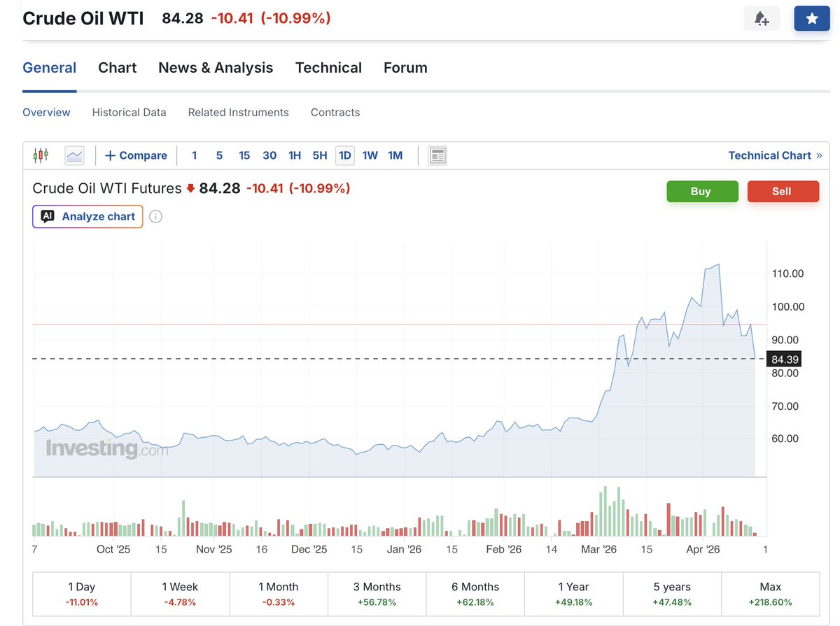
Task: Choose the 6 Months range box
Action: point(475,594)
